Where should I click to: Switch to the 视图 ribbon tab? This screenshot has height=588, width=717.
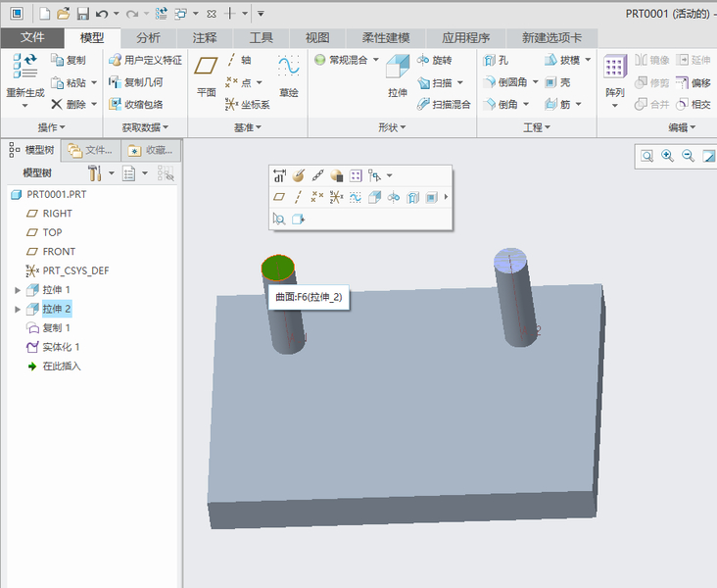pos(317,37)
